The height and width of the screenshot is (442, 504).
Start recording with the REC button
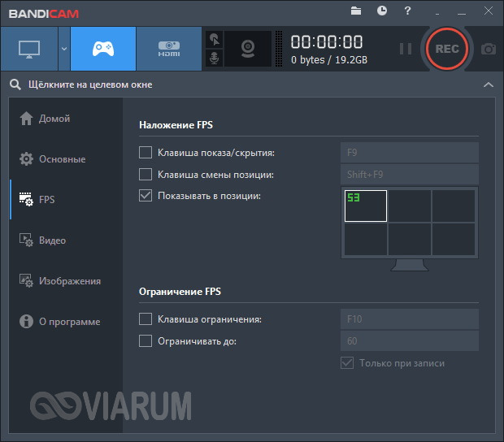tap(447, 49)
